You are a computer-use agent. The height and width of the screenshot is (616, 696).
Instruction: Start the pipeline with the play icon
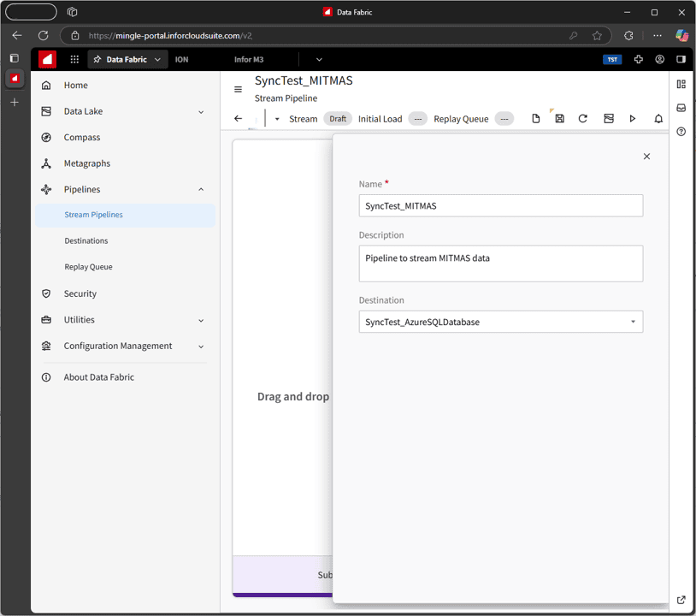633,119
